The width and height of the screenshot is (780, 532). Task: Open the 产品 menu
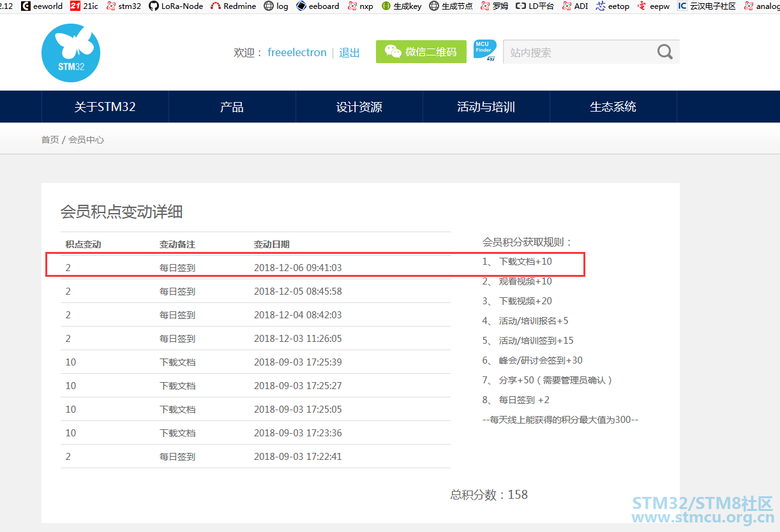[232, 107]
